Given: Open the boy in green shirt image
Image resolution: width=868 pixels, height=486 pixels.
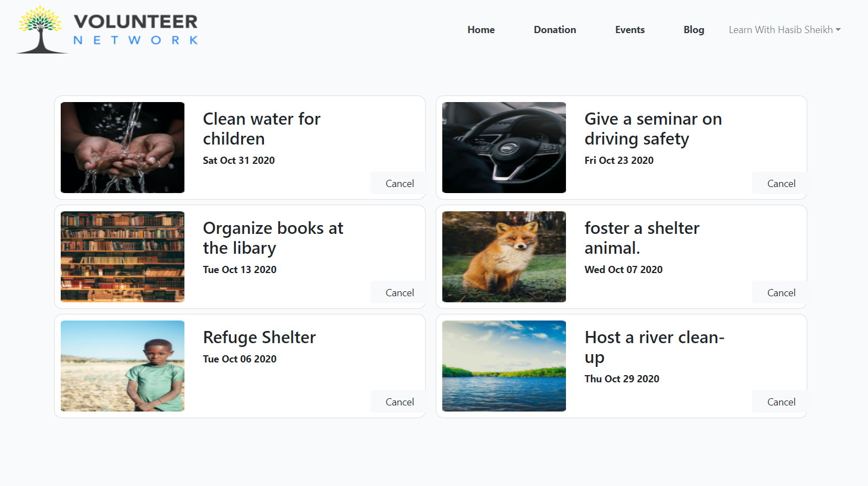Looking at the screenshot, I should click(x=123, y=366).
